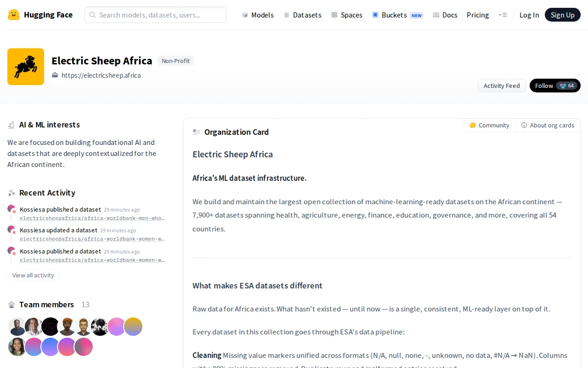Click the Electric Sheep Africa organization logo
588x368 pixels.
click(26, 67)
